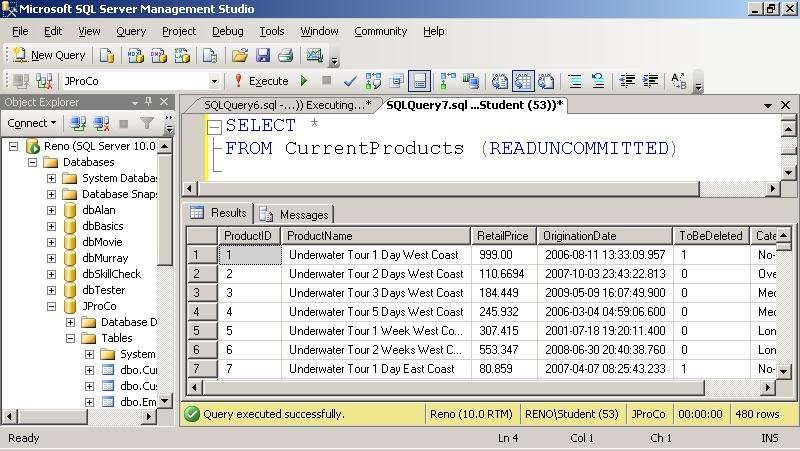Switch to Results to File
The image size is (800, 451).
(x=546, y=81)
